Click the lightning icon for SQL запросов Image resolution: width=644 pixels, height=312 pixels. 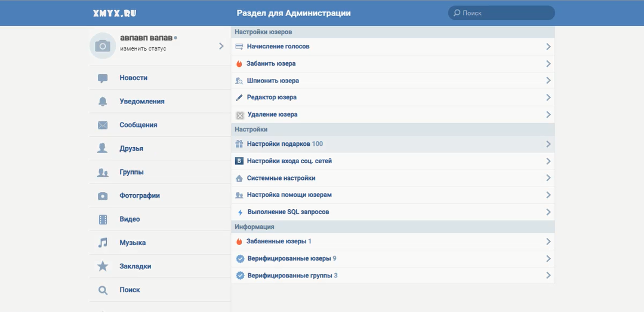click(x=240, y=212)
